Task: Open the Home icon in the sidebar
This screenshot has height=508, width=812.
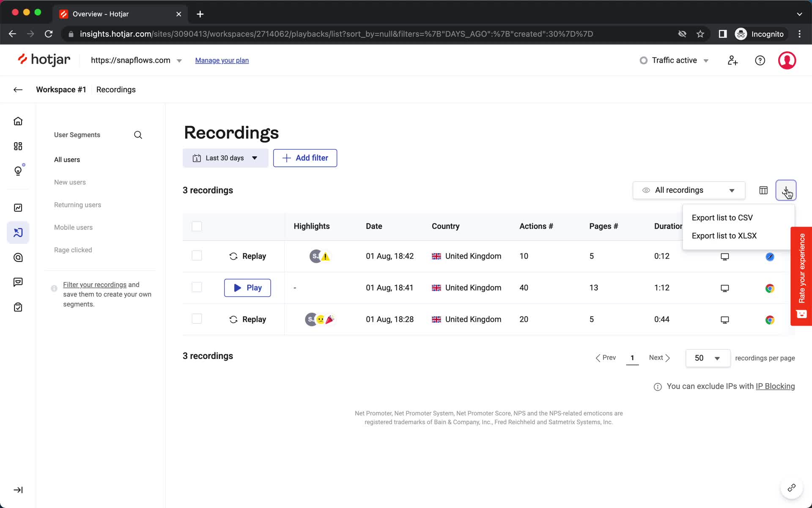Action: 18,121
